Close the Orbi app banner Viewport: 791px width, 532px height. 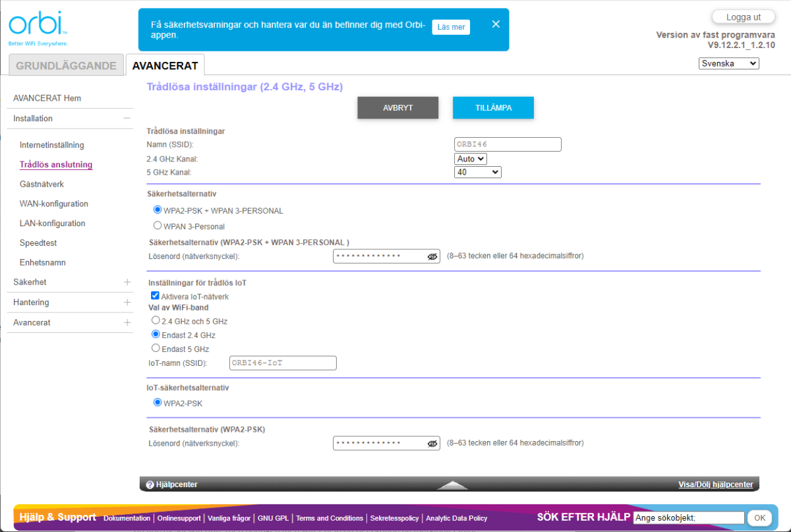[496, 24]
